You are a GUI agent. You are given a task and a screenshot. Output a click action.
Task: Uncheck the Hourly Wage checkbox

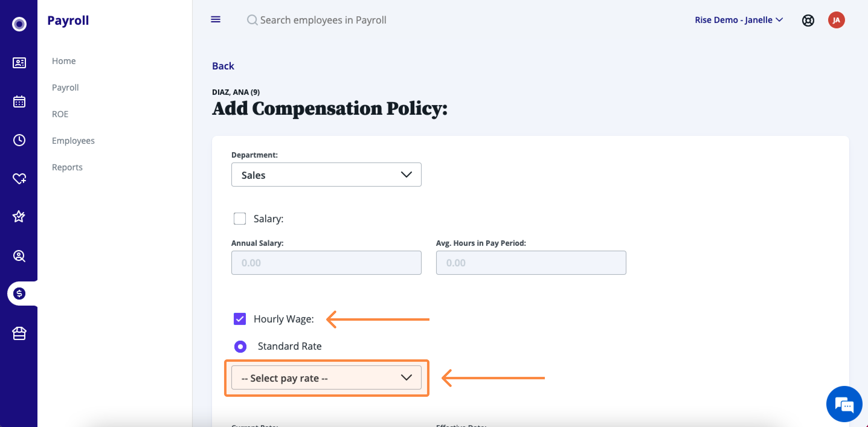240,319
